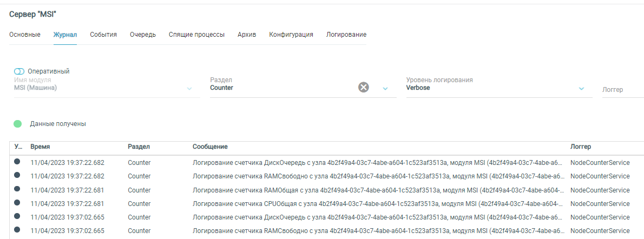Click the Сообщение column header

pyautogui.click(x=210, y=147)
